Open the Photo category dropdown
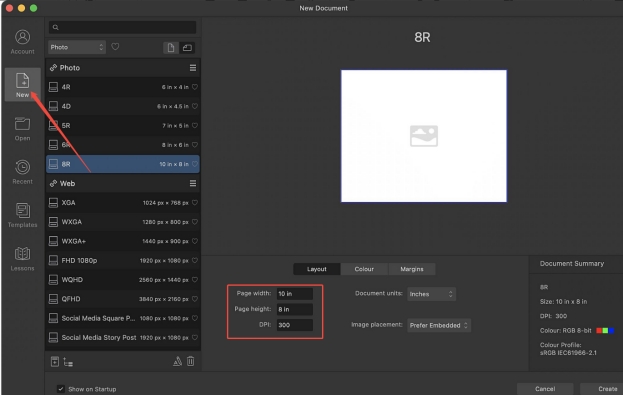The height and width of the screenshot is (395, 624). pyautogui.click(x=77, y=47)
